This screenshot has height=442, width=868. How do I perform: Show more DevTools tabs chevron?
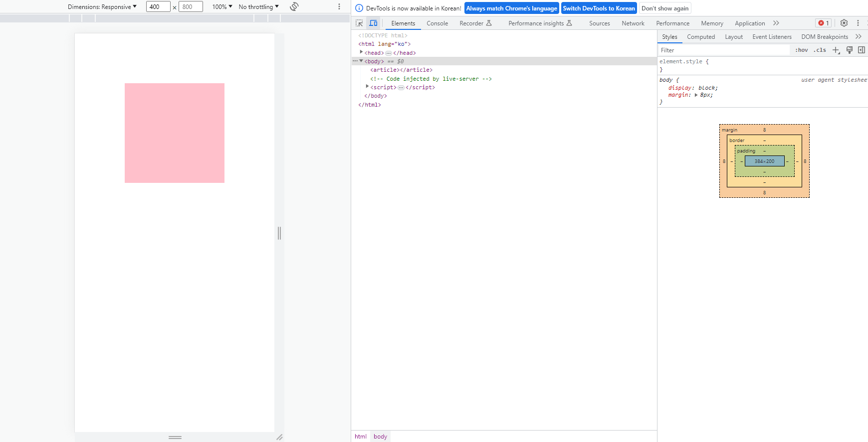point(776,23)
